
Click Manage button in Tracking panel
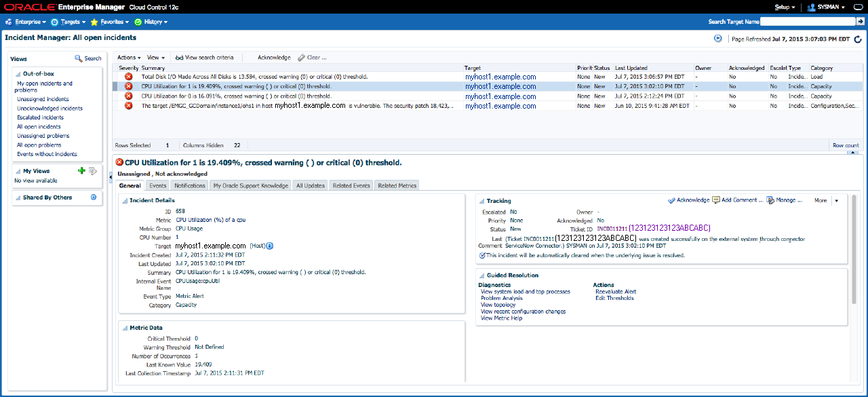point(785,200)
